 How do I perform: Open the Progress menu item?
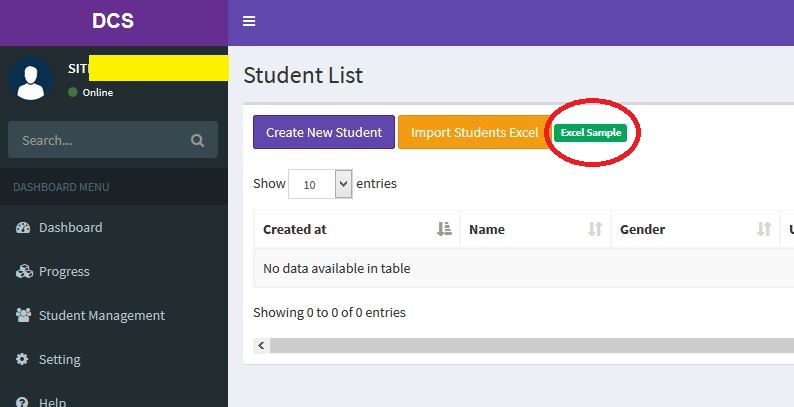64,272
